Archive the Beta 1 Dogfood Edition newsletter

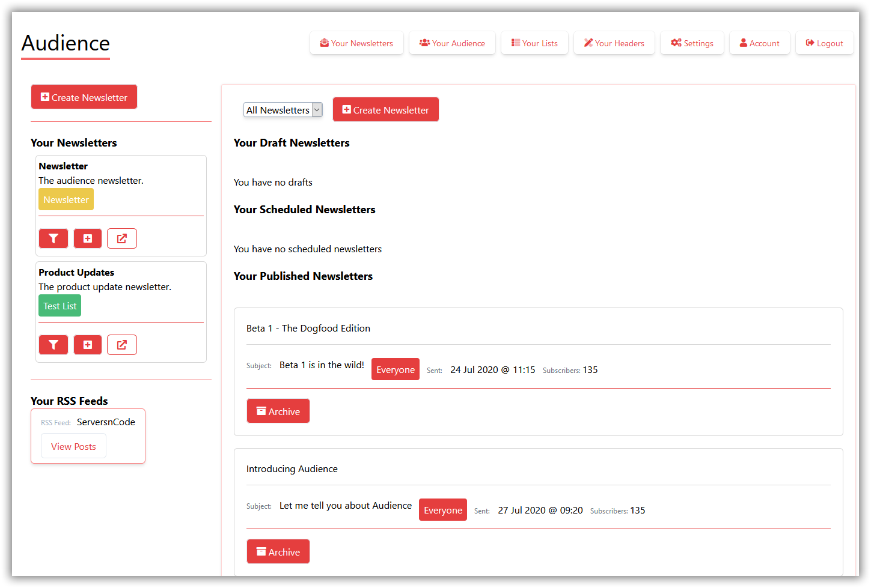278,411
